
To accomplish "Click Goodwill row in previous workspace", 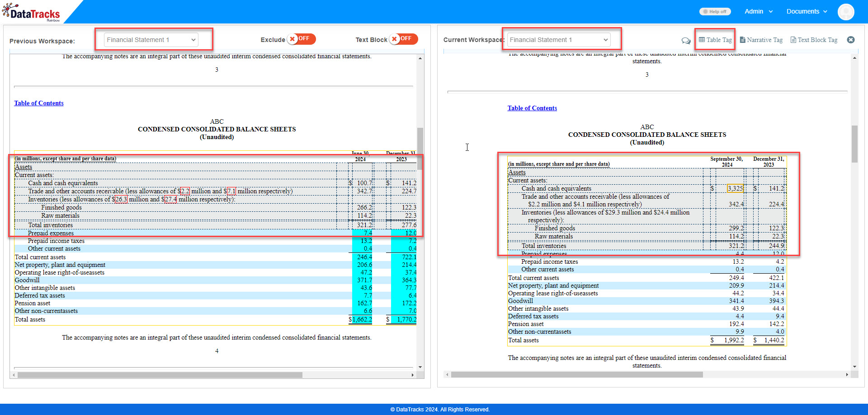I will click(216, 280).
